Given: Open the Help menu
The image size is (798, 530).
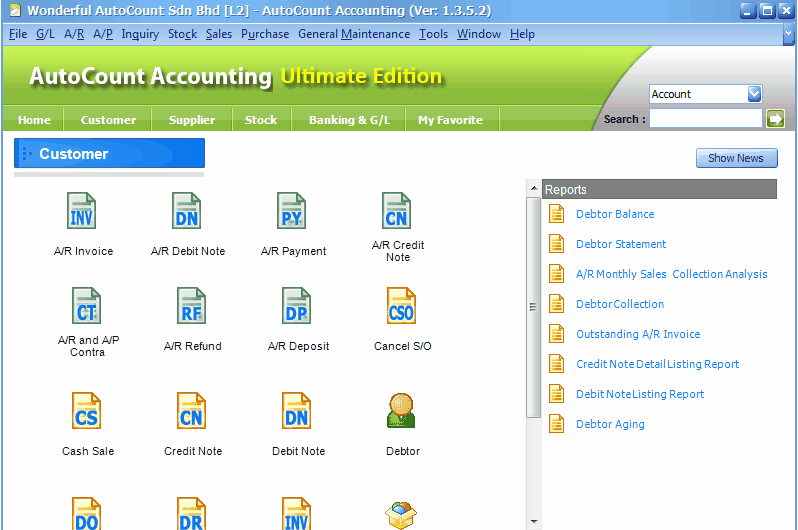Looking at the screenshot, I should point(522,34).
